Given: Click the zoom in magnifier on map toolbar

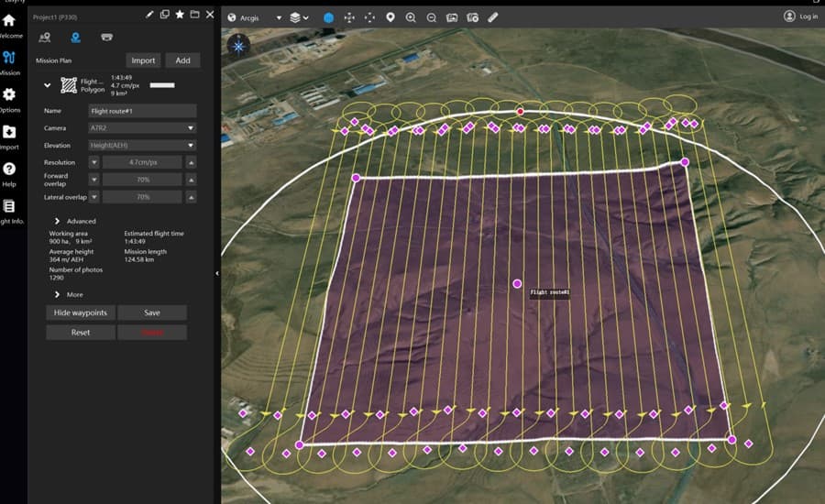Looking at the screenshot, I should click(x=410, y=17).
